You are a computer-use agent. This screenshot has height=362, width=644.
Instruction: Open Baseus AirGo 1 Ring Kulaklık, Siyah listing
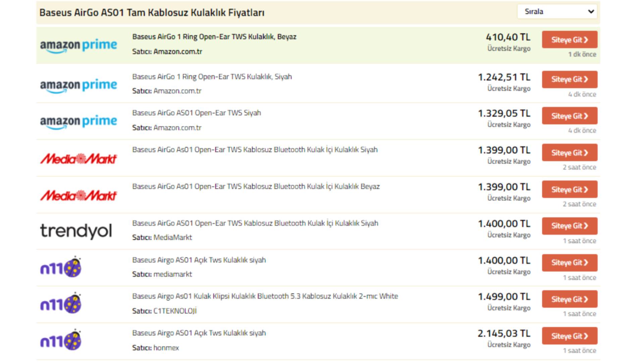point(212,77)
